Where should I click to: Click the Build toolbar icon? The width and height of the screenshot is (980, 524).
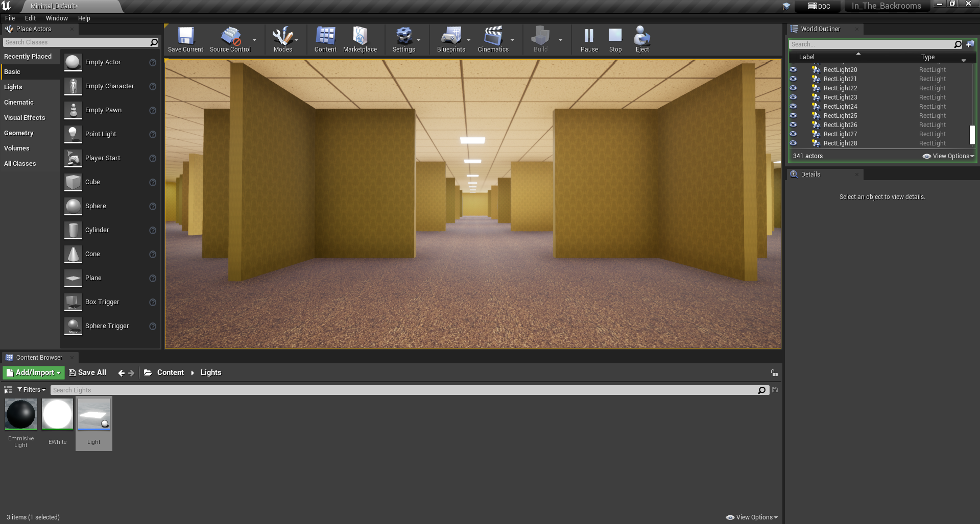[x=540, y=40]
